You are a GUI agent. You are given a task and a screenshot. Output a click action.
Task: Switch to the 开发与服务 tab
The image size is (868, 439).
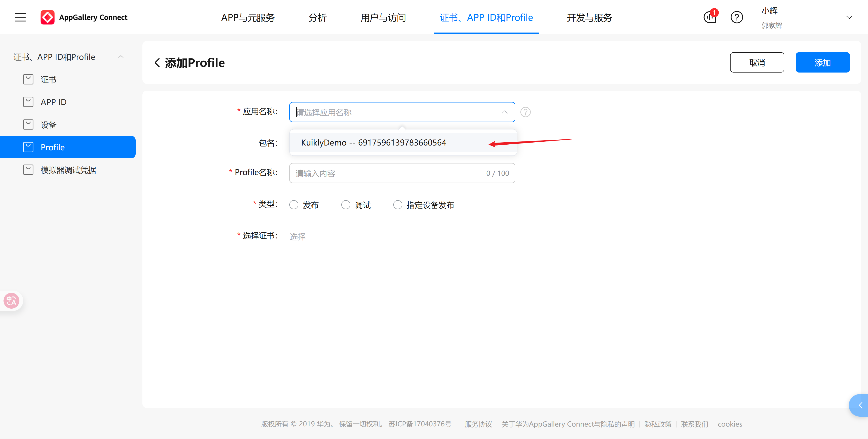coord(589,18)
